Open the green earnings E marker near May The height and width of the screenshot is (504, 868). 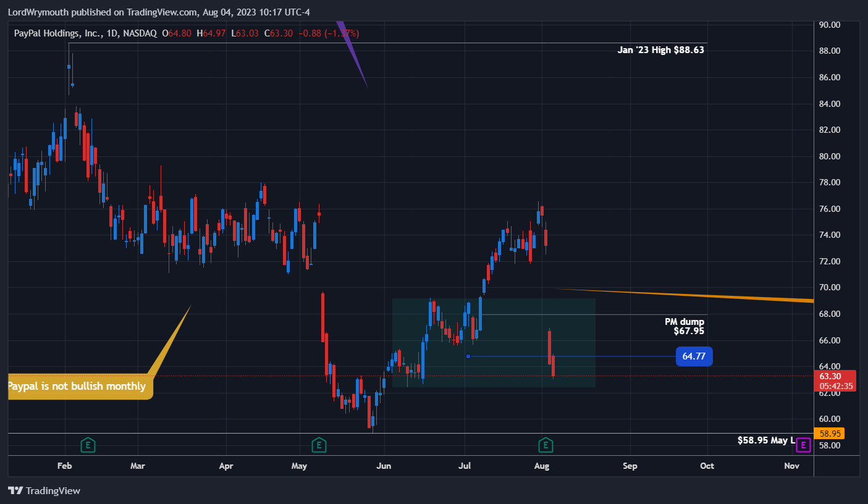319,444
